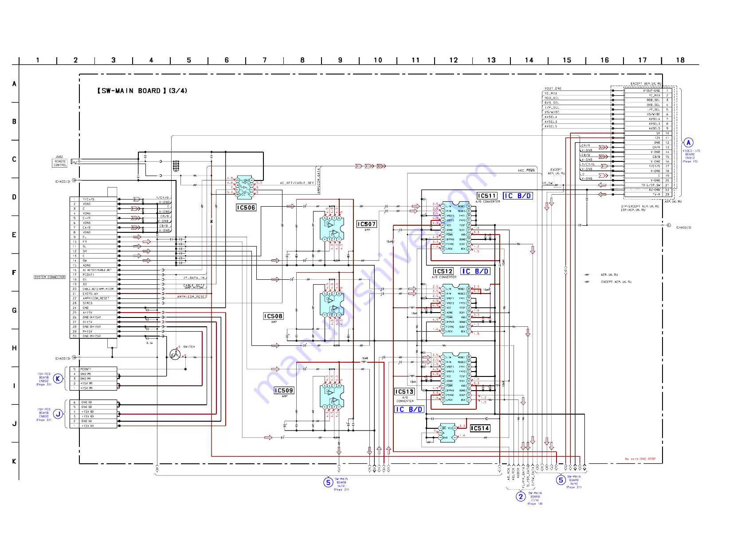This screenshot has height=560, width=745.
Task: Click the circled J marker beside CN800
Action: [x=58, y=414]
